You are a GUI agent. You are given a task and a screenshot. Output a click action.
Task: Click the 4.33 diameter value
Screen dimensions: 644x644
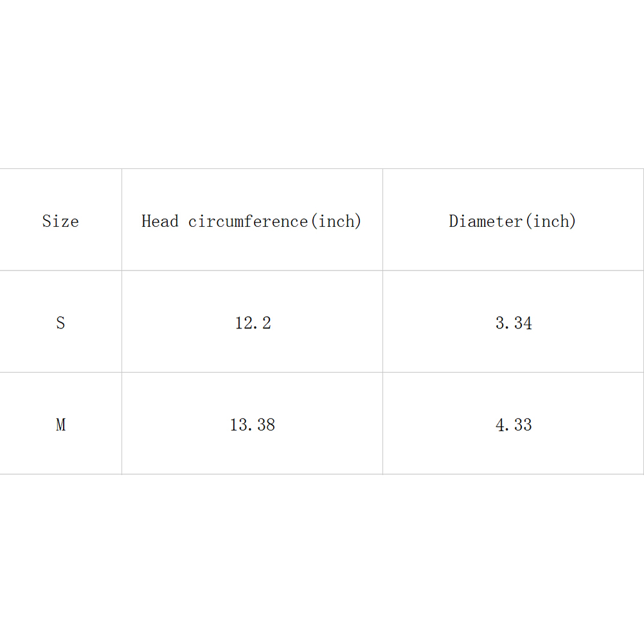point(514,425)
